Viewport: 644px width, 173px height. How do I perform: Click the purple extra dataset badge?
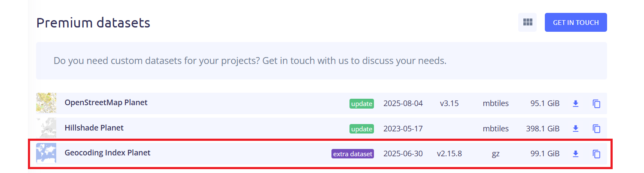point(352,154)
